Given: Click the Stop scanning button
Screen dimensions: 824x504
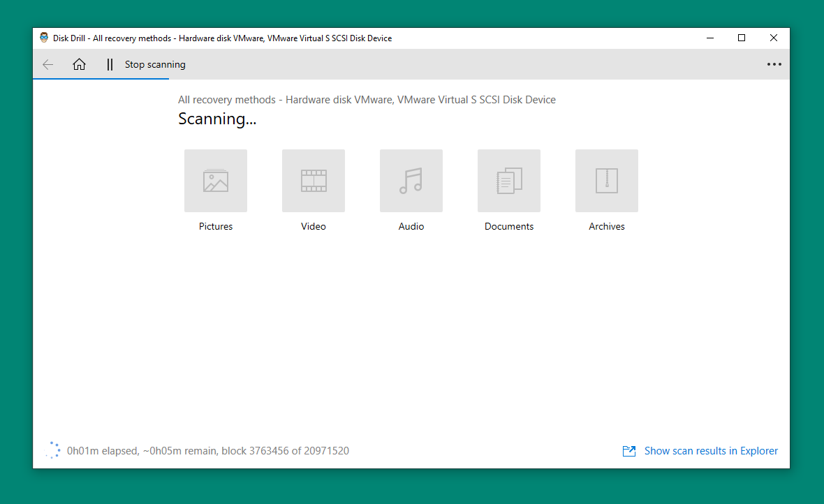Looking at the screenshot, I should pyautogui.click(x=155, y=65).
